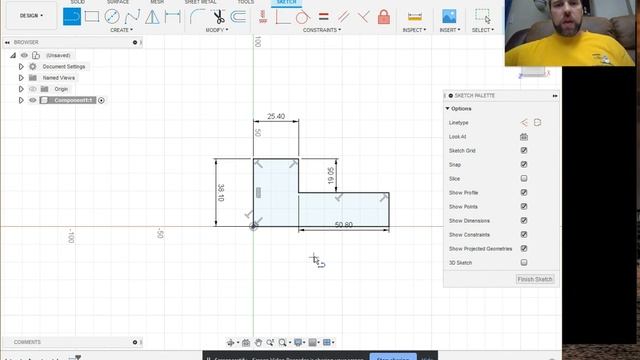Apply the Parallel constraint

[343, 17]
